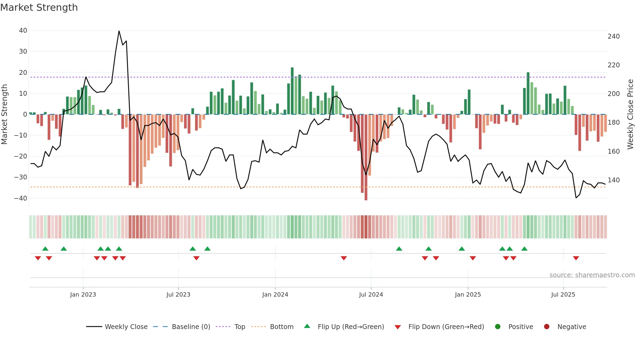Click the left Market Strength axis title
Image resolution: width=644 pixels, height=362 pixels.
tap(4, 114)
